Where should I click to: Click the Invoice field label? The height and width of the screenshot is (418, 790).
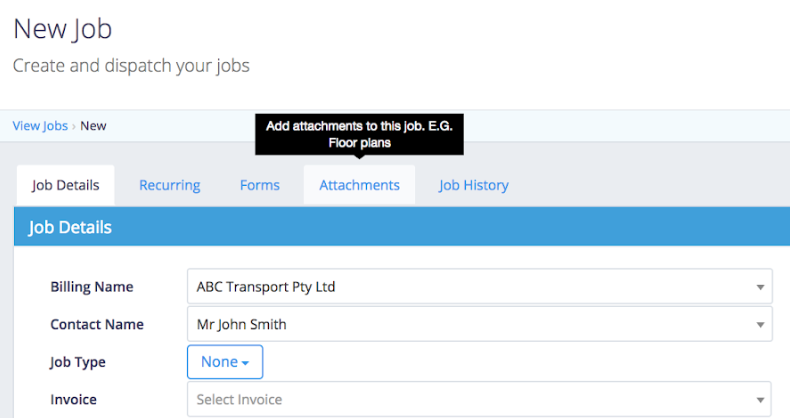(x=74, y=399)
